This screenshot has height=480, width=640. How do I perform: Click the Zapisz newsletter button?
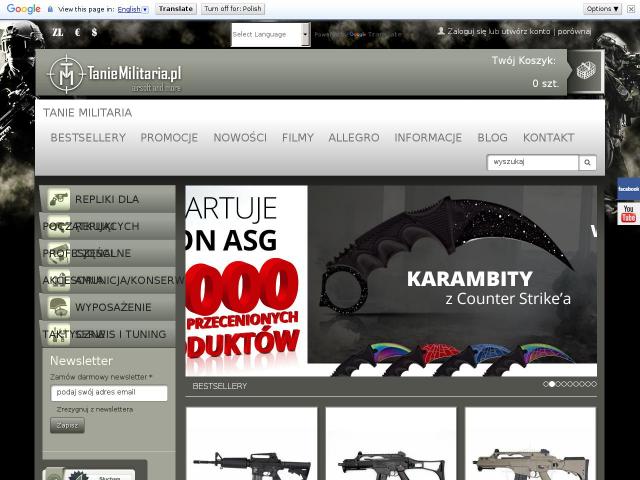coord(67,425)
